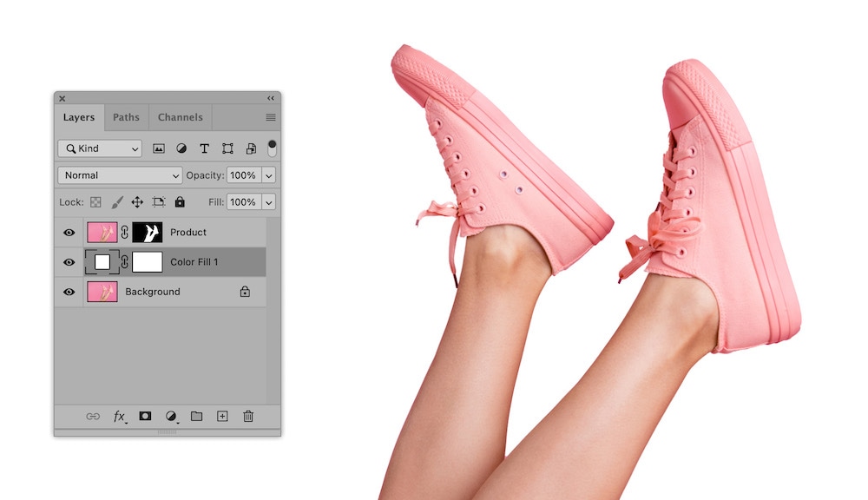868x500 pixels.
Task: Create a new group folder icon
Action: pyautogui.click(x=196, y=417)
